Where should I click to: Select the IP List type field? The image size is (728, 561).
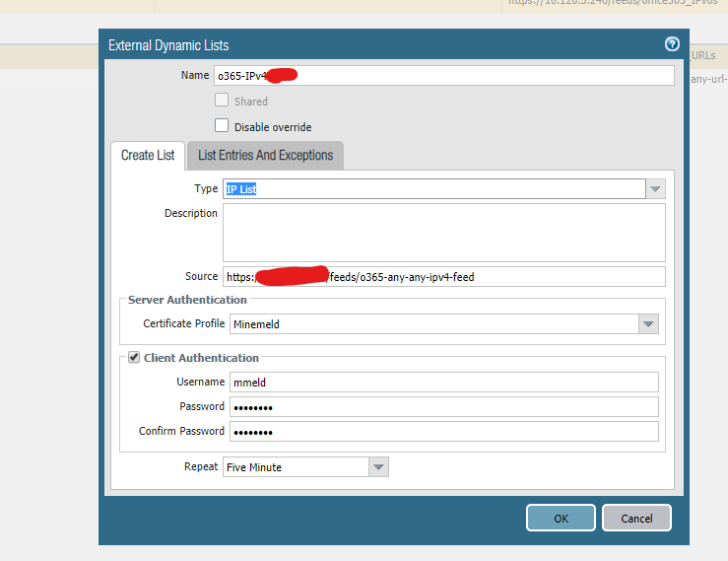434,188
